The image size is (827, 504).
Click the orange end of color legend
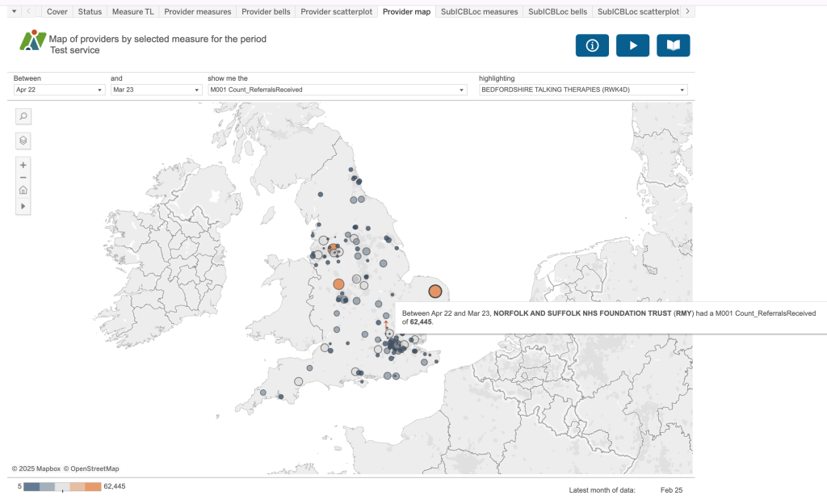[94, 486]
